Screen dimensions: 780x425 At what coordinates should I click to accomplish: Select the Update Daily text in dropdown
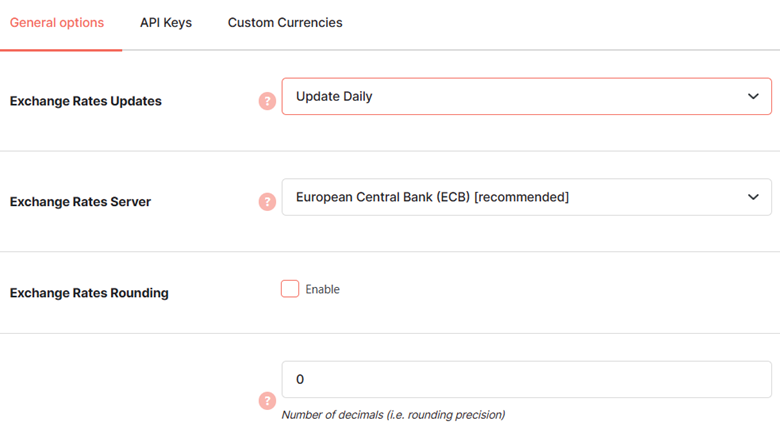[x=334, y=97]
